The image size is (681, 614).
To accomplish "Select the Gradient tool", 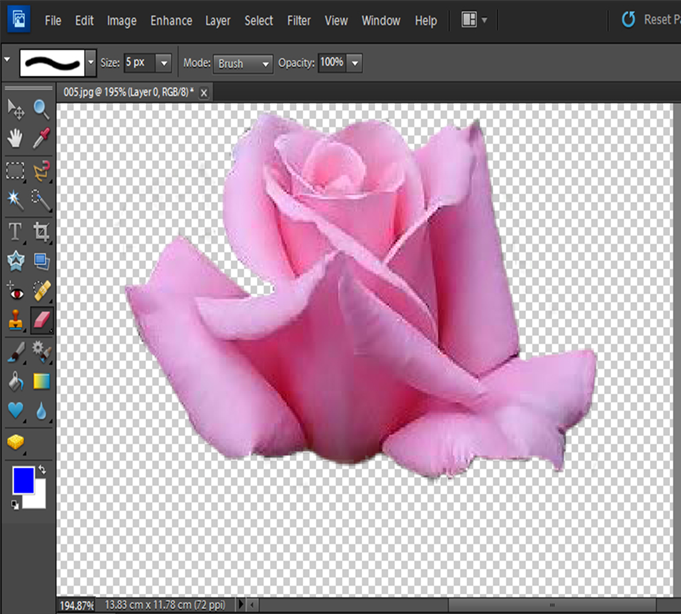I will pyautogui.click(x=42, y=381).
